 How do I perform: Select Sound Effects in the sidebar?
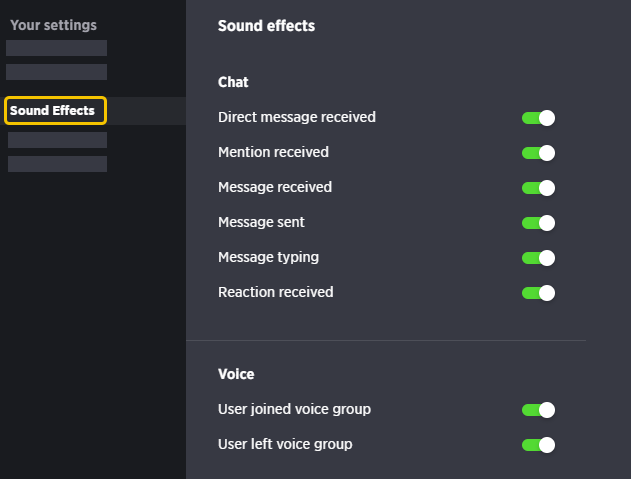tap(56, 110)
